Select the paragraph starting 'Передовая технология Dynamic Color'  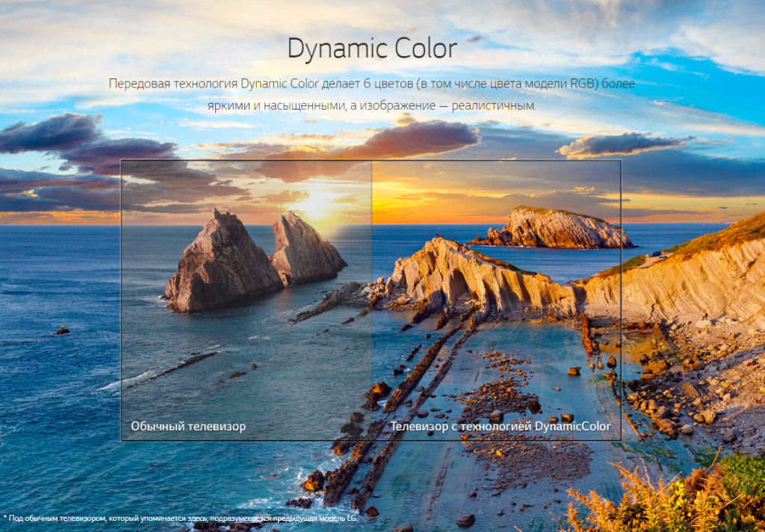tap(372, 94)
